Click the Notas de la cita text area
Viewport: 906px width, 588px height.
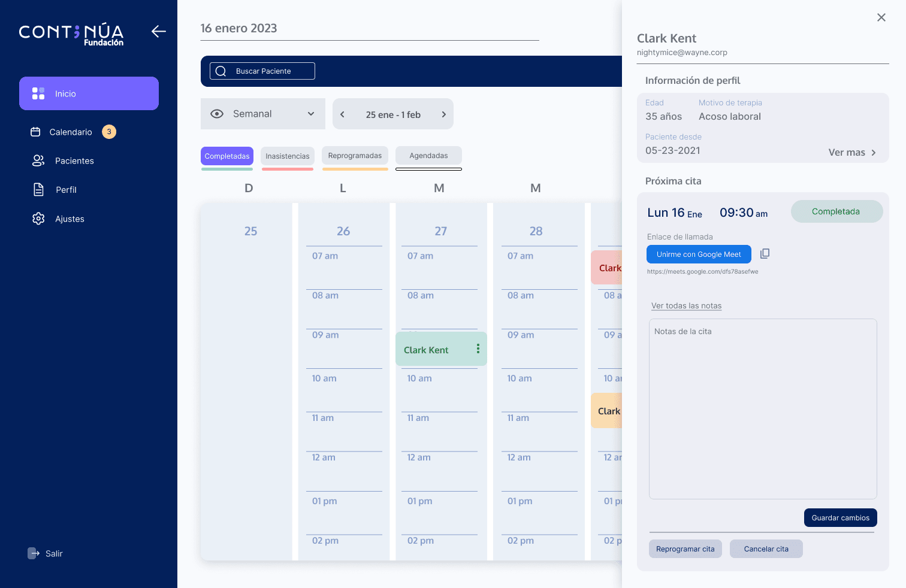pos(763,409)
